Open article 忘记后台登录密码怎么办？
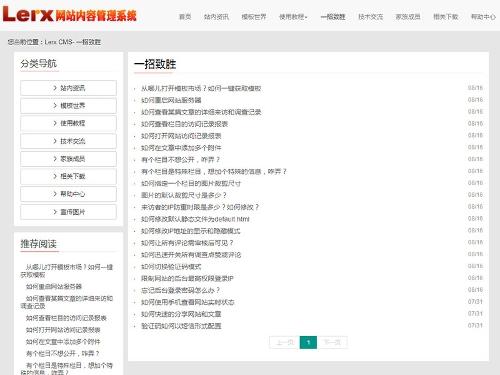500x375 pixels. pos(180,290)
